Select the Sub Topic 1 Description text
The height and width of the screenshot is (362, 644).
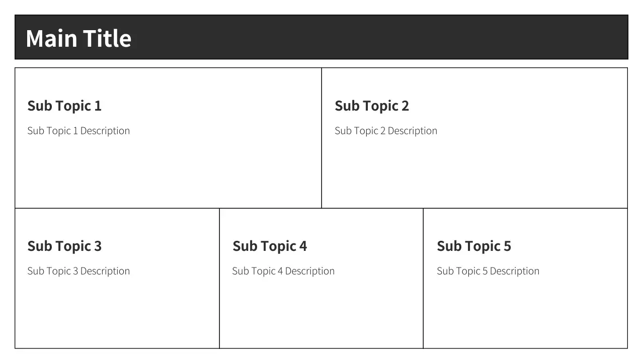[x=78, y=131]
